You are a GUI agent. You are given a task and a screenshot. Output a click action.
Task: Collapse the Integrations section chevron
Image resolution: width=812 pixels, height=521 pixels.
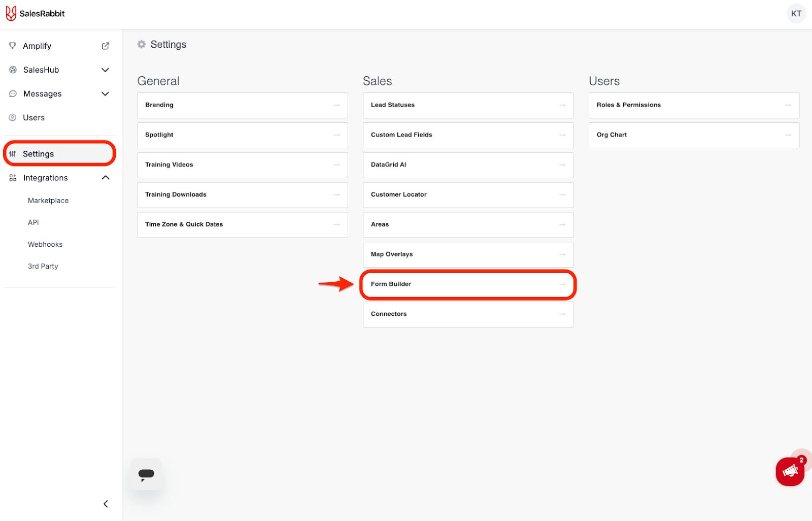pos(106,178)
